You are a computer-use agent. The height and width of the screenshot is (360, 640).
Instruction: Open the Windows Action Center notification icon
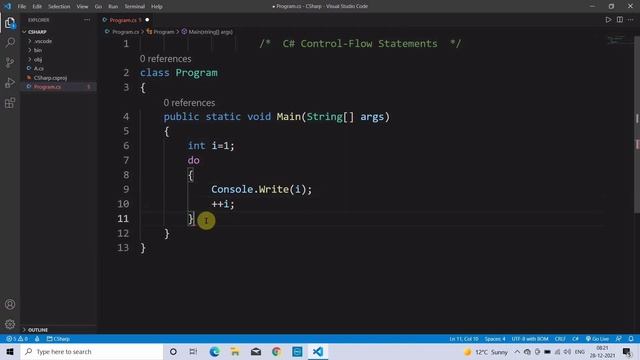(627, 352)
